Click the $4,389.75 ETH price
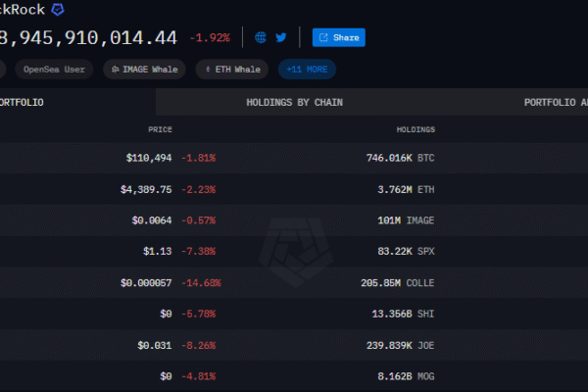Viewport: 588px width, 392px height. click(146, 189)
